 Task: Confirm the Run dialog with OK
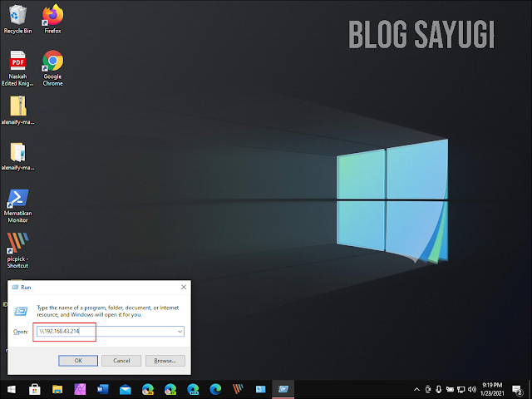point(78,361)
